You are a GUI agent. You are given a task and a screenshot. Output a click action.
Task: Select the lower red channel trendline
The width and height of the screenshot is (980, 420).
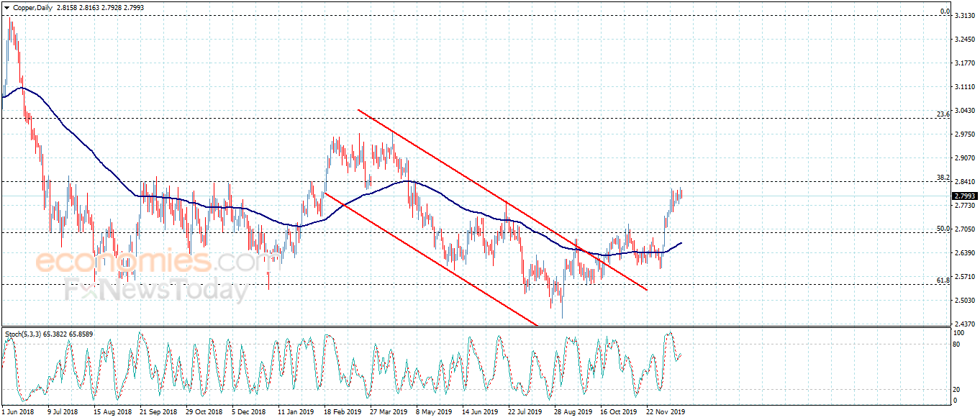[x=431, y=259]
